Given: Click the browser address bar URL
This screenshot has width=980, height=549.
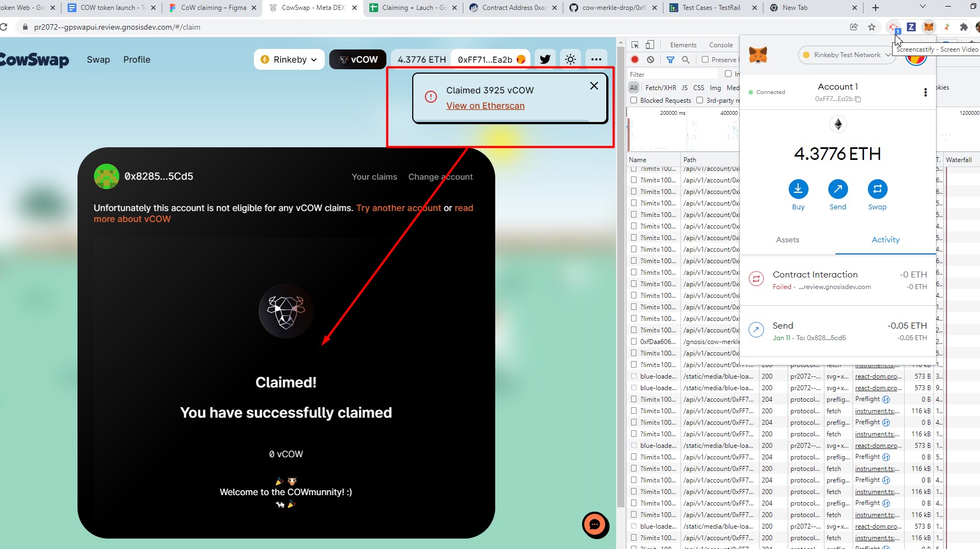Looking at the screenshot, I should pyautogui.click(x=117, y=27).
